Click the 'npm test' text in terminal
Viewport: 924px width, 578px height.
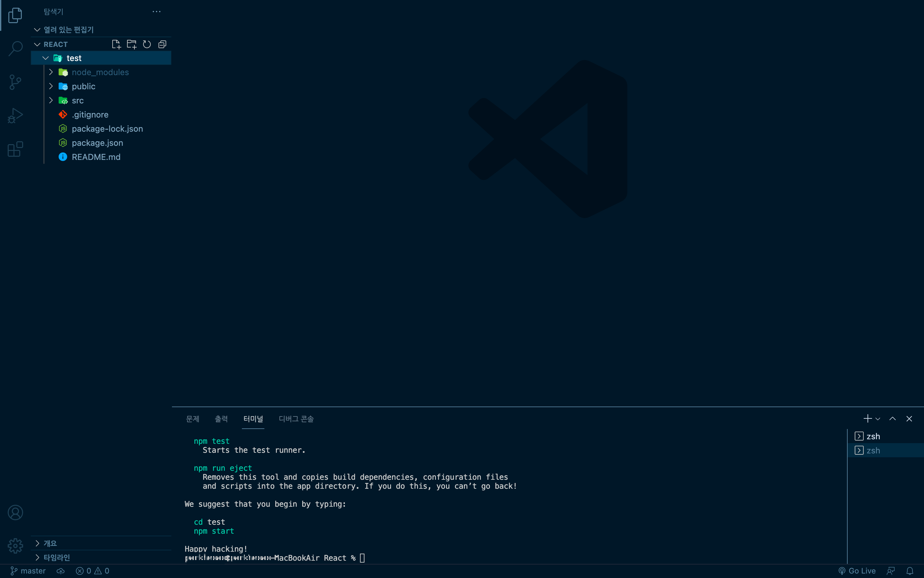click(x=211, y=441)
